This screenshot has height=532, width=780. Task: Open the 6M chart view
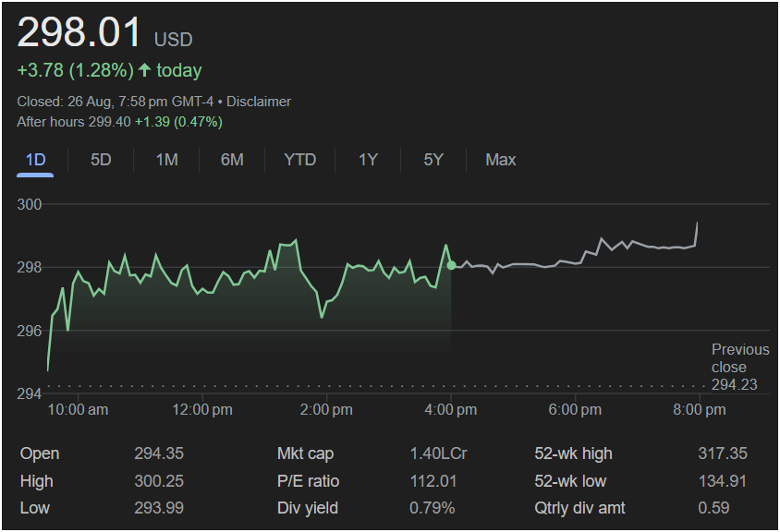232,160
